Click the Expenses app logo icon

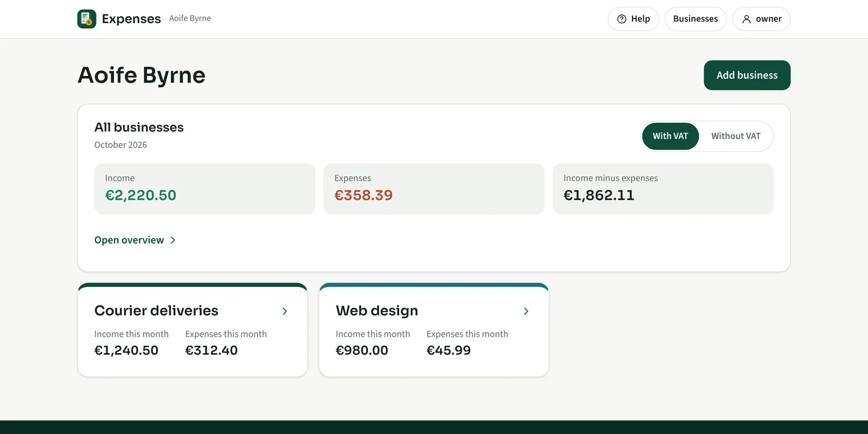coord(87,19)
